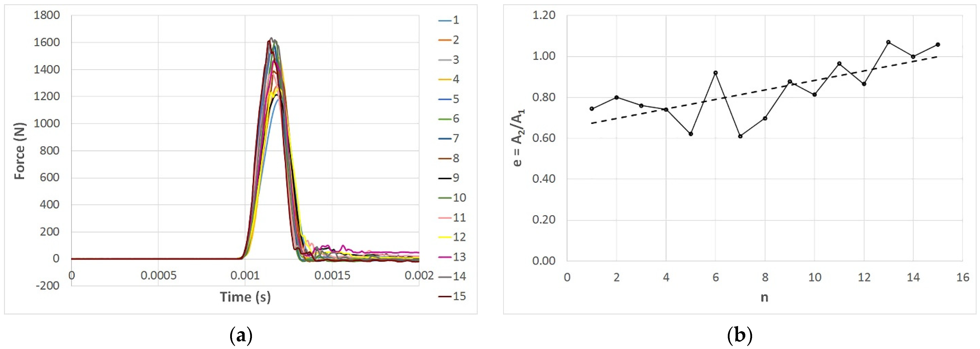Screen dimensions: 980x349
Task: Select the black series 9 legend entry
Action: [449, 178]
